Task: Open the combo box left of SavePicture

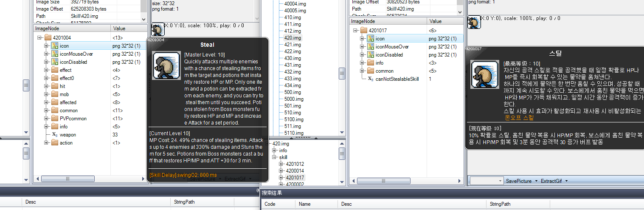Action: pyautogui.click(x=500, y=181)
